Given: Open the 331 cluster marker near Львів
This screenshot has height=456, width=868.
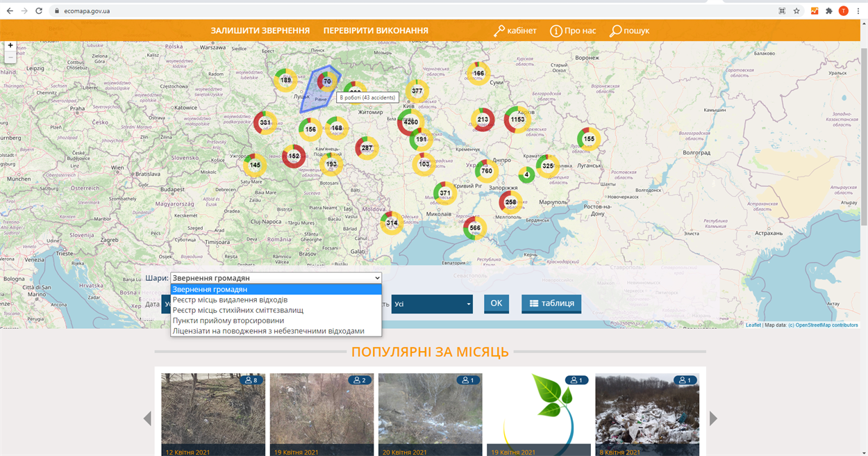Looking at the screenshot, I should pyautogui.click(x=265, y=123).
